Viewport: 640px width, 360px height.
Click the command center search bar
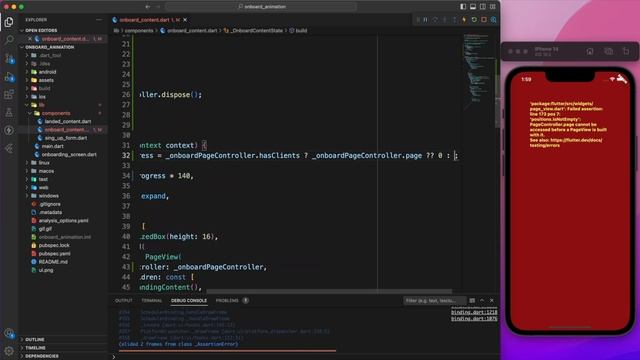(x=261, y=7)
